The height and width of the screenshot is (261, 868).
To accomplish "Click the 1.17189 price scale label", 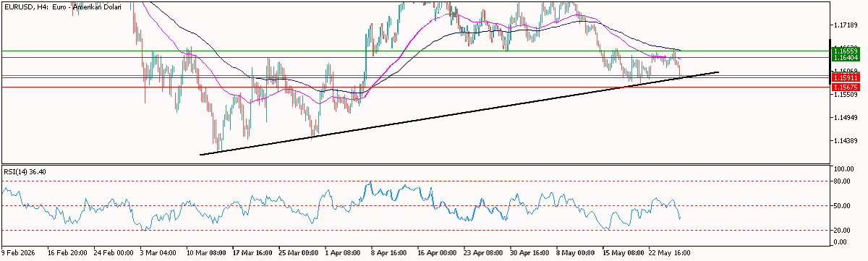I will point(845,25).
